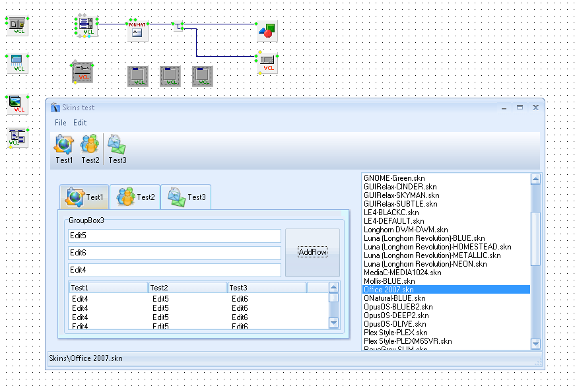Switch to the Test3 tab
575x392 pixels.
pos(186,197)
